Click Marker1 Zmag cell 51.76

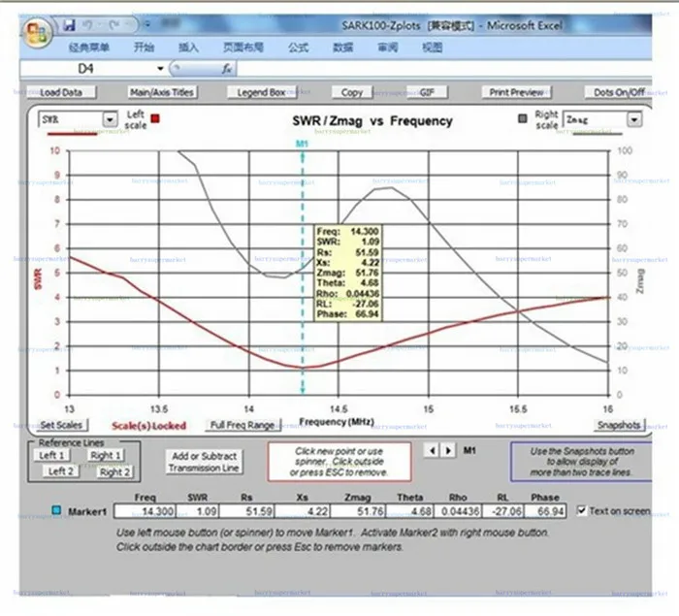(358, 511)
